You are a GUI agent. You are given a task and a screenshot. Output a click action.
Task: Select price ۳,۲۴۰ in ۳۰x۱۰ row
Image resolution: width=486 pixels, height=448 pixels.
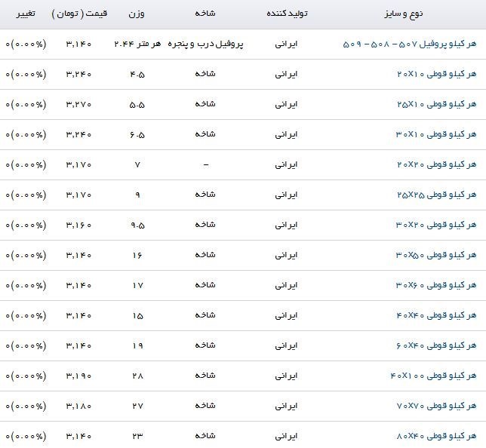pos(78,135)
